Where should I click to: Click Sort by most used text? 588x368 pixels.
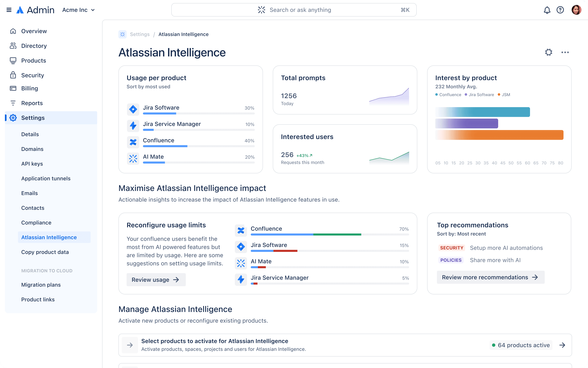(148, 87)
